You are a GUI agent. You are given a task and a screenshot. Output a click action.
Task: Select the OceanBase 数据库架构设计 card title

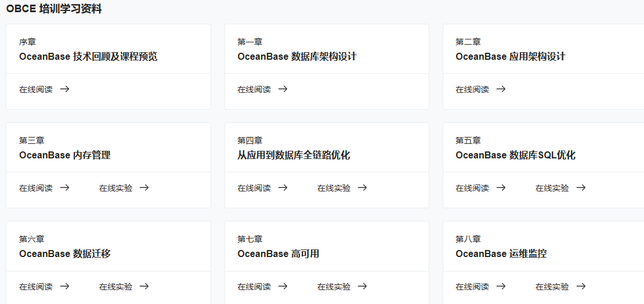pyautogui.click(x=297, y=57)
